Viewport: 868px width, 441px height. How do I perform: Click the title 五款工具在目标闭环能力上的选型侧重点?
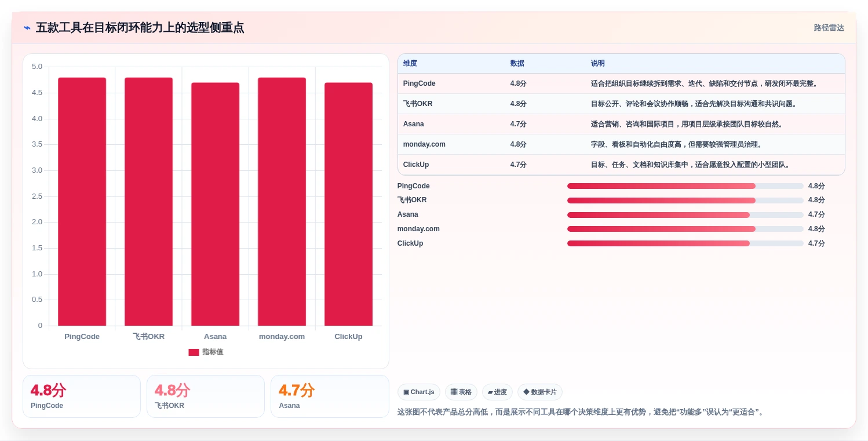(140, 28)
